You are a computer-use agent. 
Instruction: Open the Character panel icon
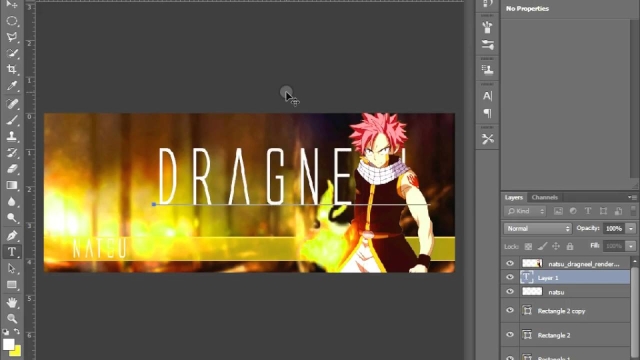487,96
